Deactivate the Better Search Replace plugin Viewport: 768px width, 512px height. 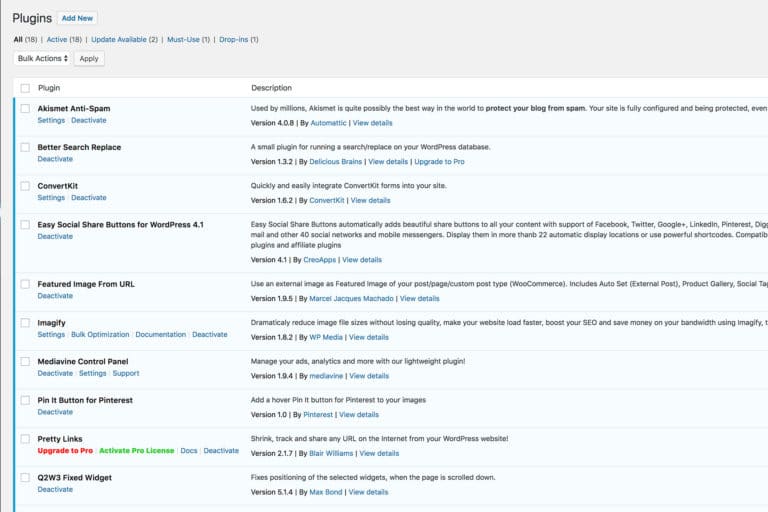click(55, 159)
